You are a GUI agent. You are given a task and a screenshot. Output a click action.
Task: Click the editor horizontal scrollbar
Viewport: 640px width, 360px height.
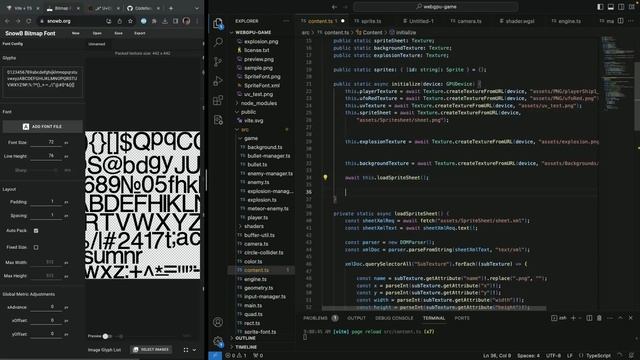[434, 308]
